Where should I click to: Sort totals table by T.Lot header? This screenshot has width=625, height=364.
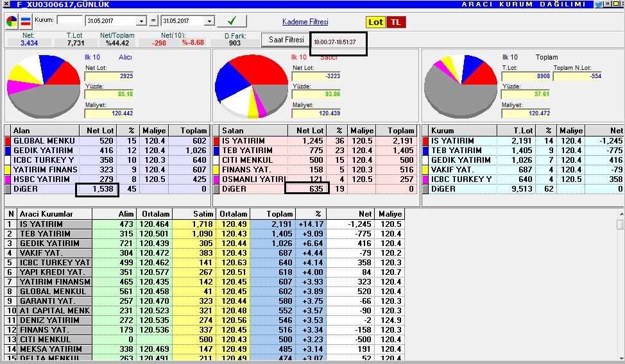(x=515, y=131)
